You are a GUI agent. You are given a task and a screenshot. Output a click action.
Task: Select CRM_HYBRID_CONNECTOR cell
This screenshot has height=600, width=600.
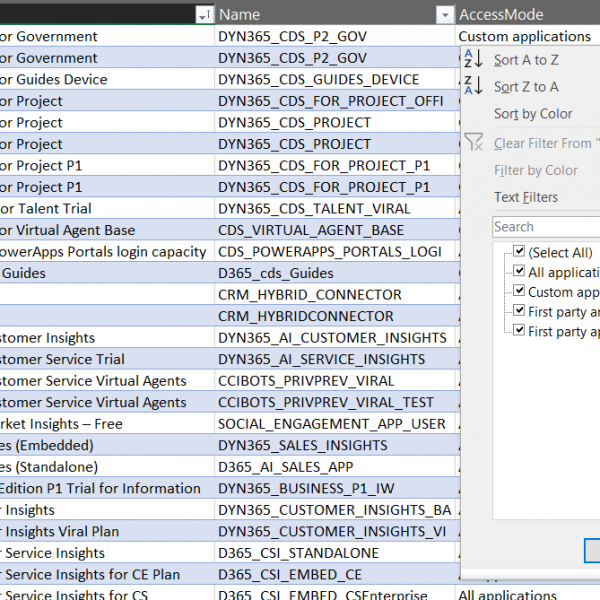335,295
